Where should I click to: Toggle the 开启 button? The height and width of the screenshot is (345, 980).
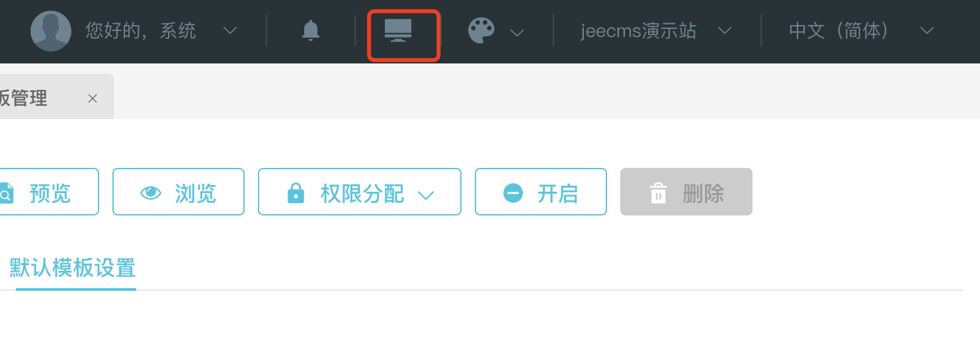pyautogui.click(x=541, y=192)
